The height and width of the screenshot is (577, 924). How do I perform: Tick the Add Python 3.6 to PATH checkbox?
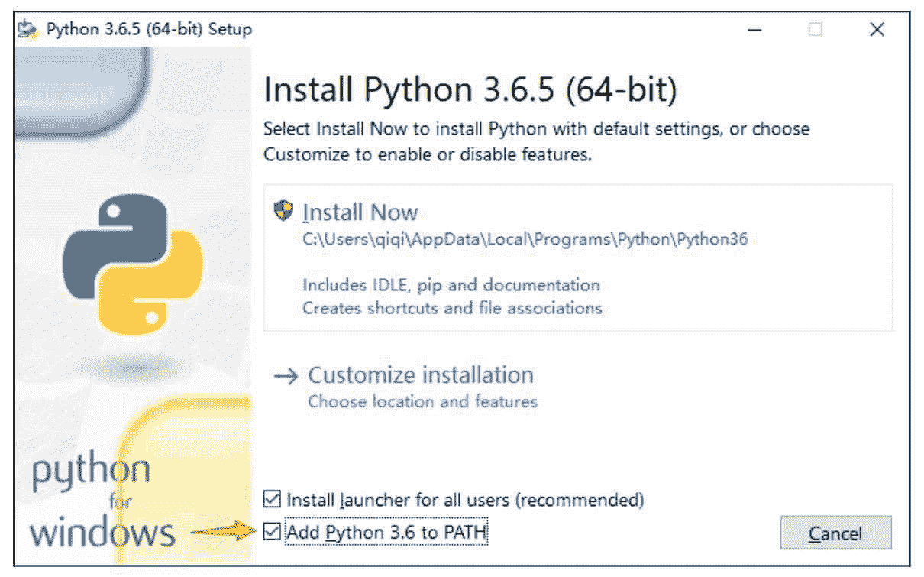271,532
